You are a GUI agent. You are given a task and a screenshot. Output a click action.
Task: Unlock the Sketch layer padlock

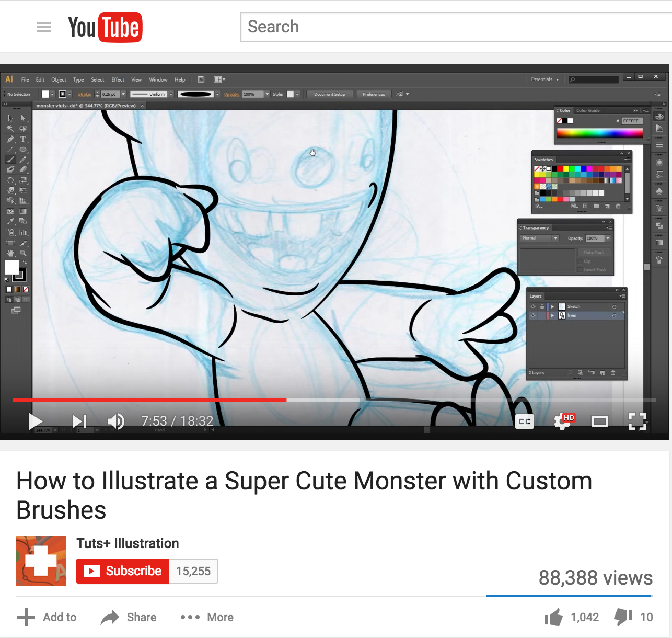[x=542, y=306]
